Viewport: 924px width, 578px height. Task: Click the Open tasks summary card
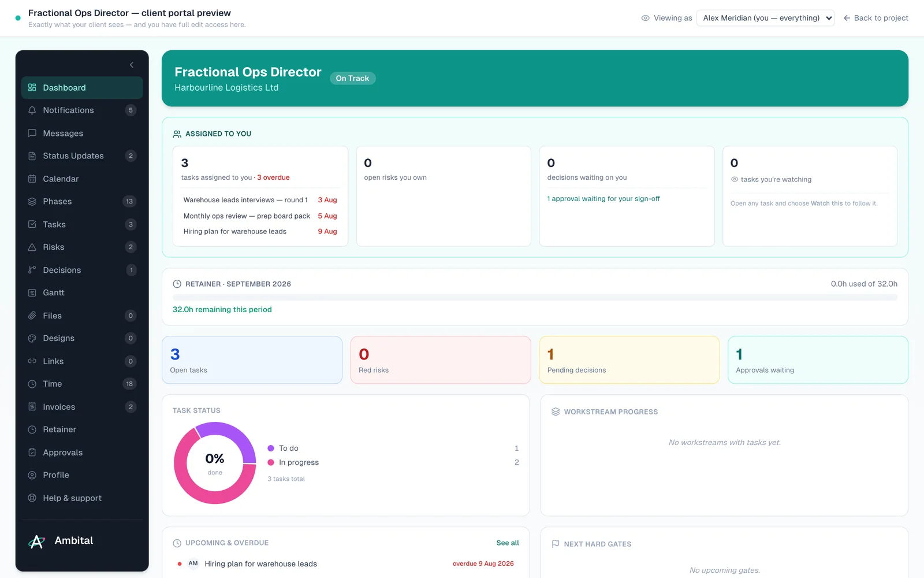tap(252, 360)
